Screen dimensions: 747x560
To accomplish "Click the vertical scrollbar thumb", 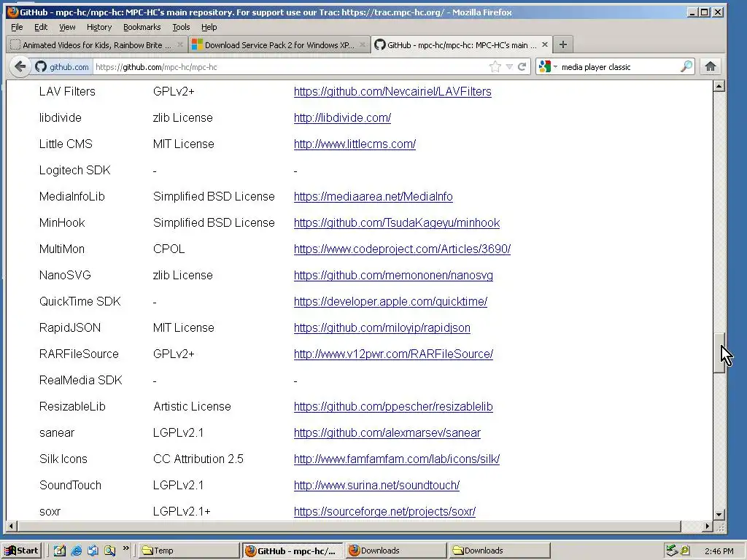I will (719, 353).
